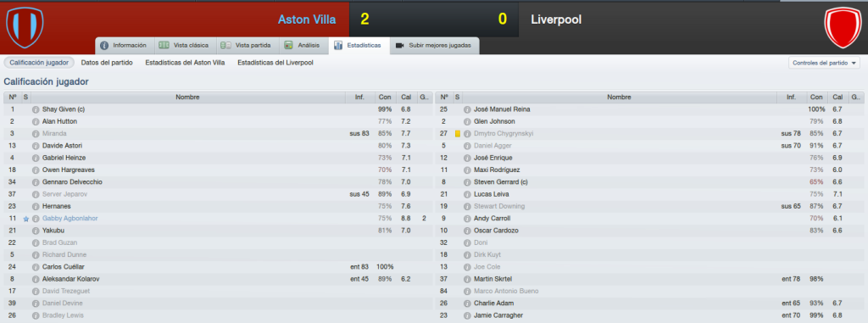Select the Calificación jugador pill
The width and height of the screenshot is (868, 323).
pos(39,63)
